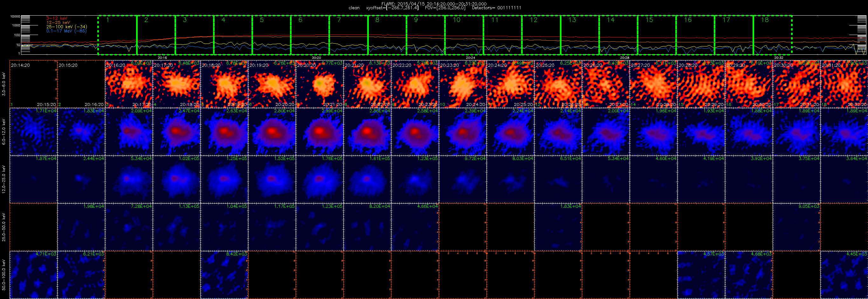Click the '12.0-25.0 keV' row label
Image resolution: width=868 pixels, height=299 pixels.
[4, 179]
